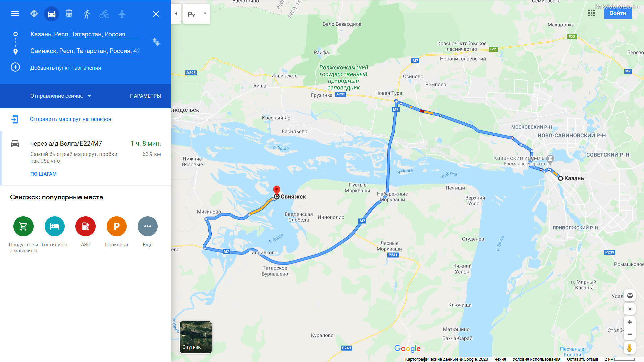Toggle globe view button
Image resolution: width=644 pixels, height=362 pixels.
[x=630, y=296]
